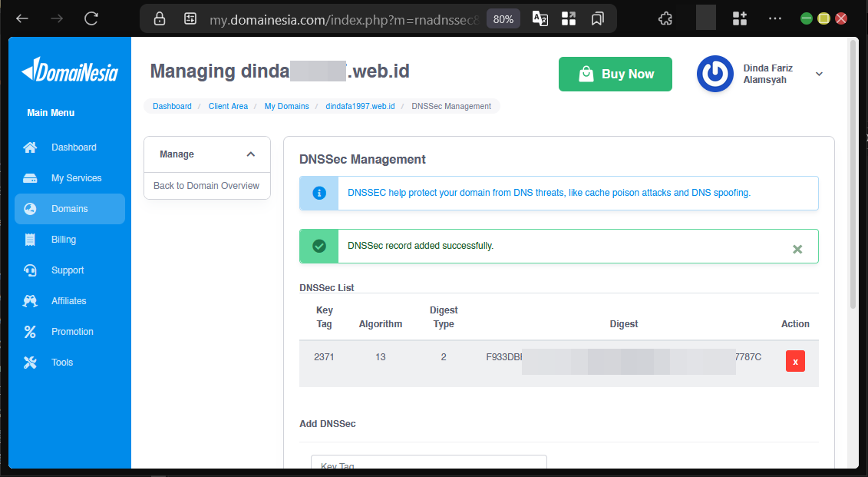This screenshot has width=868, height=477.
Task: Open dindafa1997.web.id breadcrumb link
Action: point(361,106)
